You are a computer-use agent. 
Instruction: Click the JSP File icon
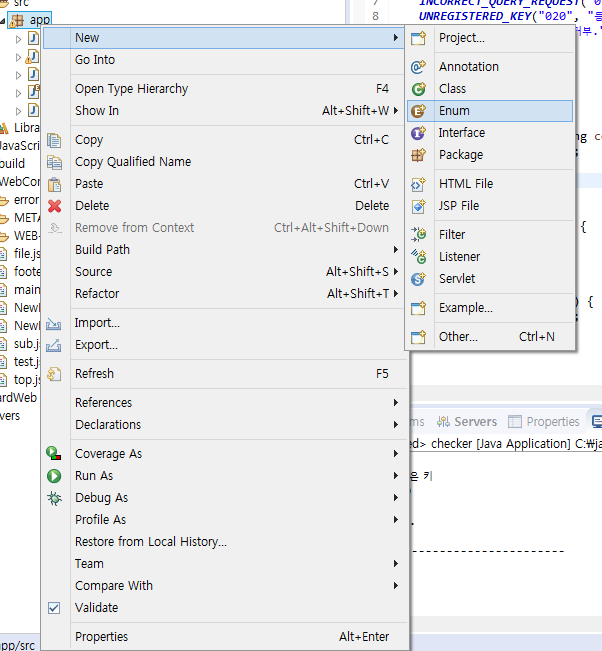point(418,206)
